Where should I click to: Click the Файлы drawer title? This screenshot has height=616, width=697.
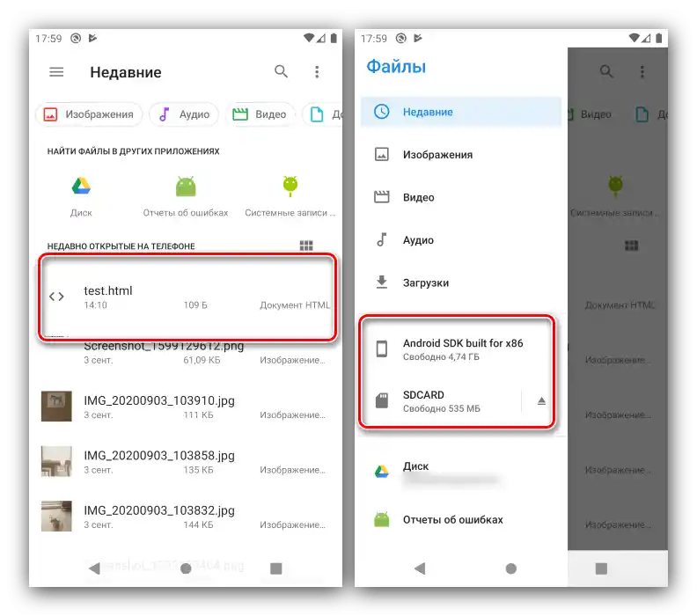tap(396, 66)
